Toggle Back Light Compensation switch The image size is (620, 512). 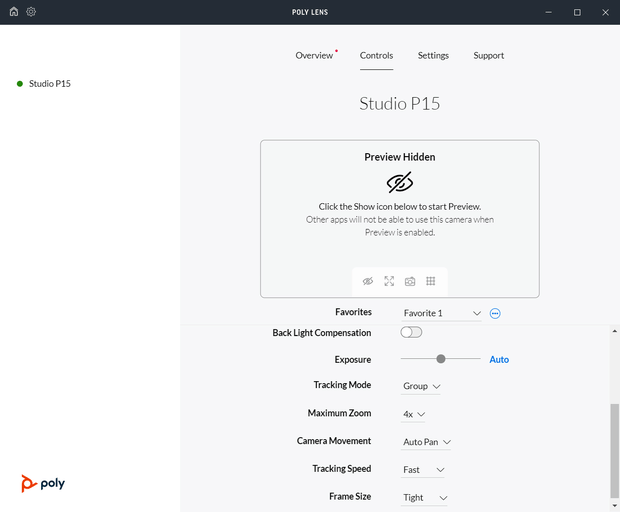point(411,332)
